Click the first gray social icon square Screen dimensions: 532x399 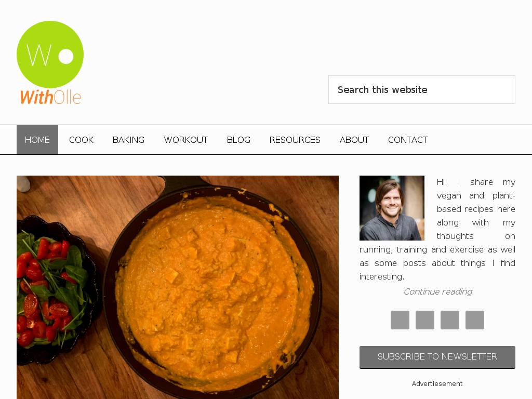point(400,320)
